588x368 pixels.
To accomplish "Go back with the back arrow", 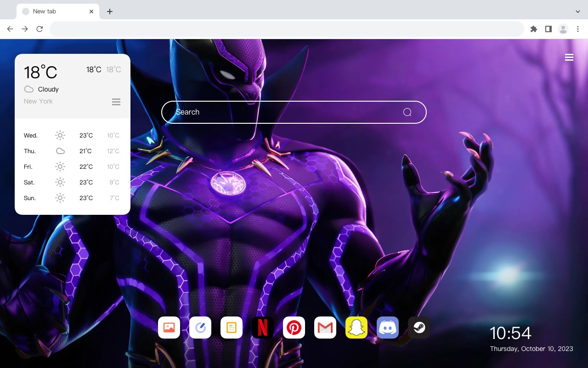I will tap(10, 29).
